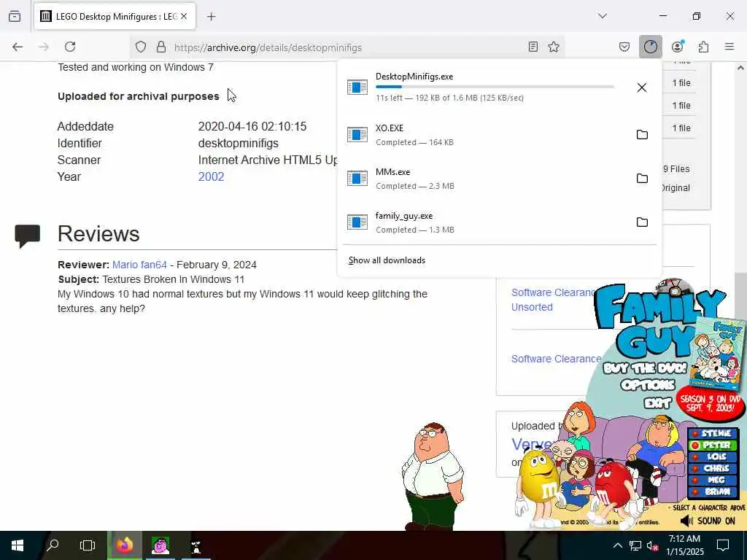747x560 pixels.
Task: Click Show all downloads
Action: 387,260
